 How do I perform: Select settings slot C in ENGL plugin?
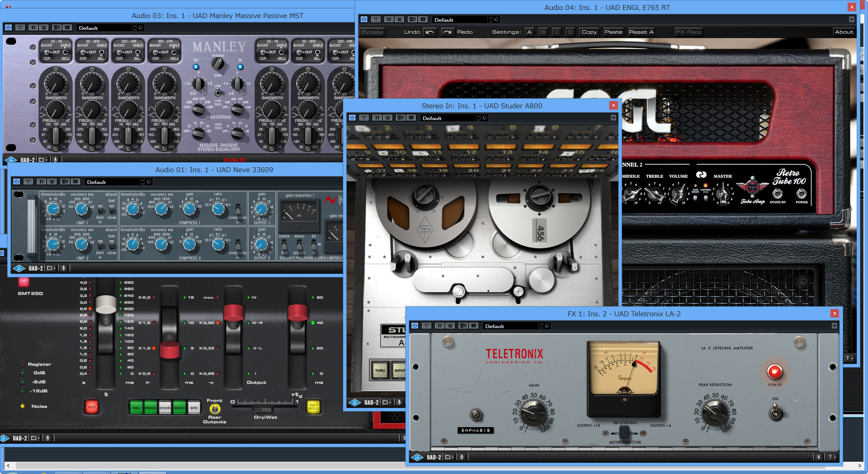pyautogui.click(x=557, y=32)
